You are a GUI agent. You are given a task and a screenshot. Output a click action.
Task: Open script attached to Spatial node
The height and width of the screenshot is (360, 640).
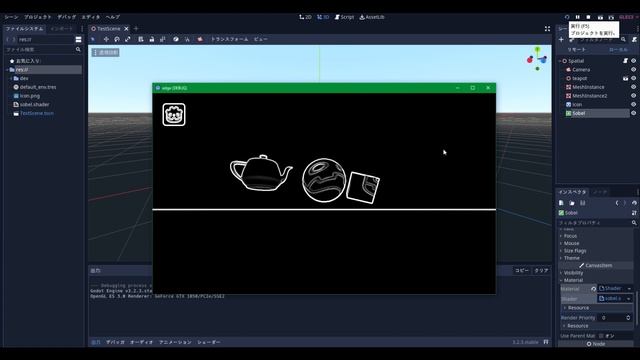[625, 61]
